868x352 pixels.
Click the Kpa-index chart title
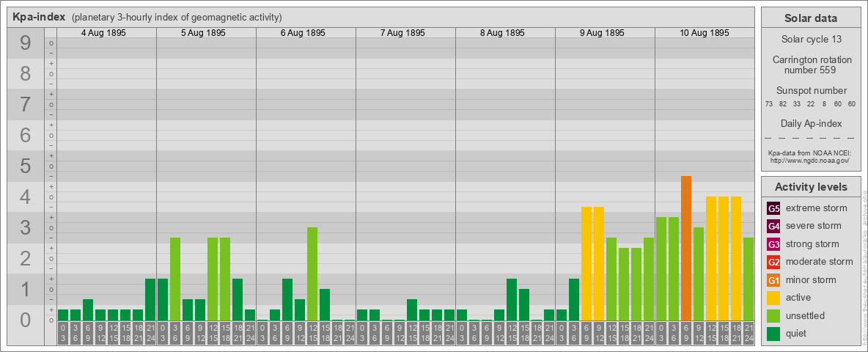pyautogui.click(x=40, y=17)
